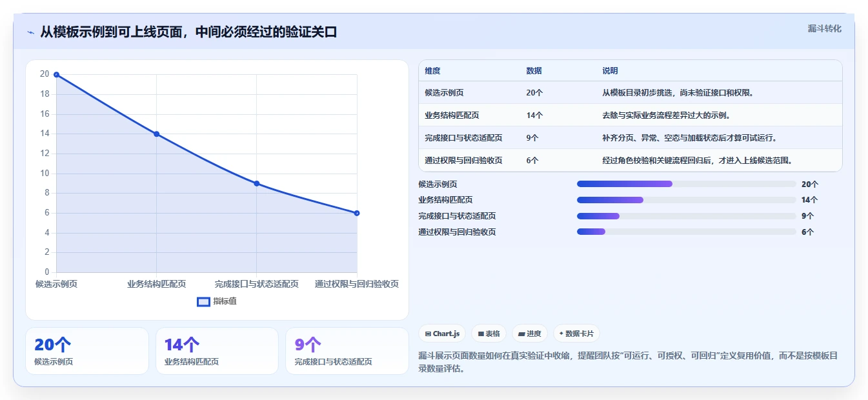Screen dimensions: 868x400
Task: Click the 完成接口与状态适配页 progress bar
Action: [687, 216]
